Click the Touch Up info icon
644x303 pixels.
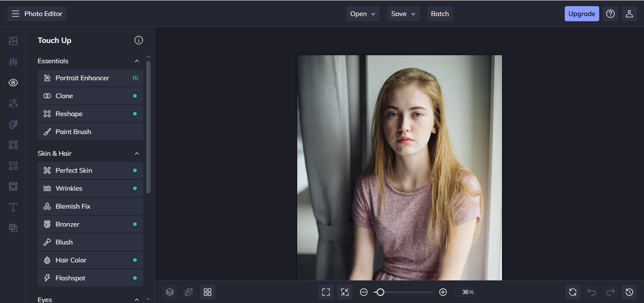coord(139,40)
